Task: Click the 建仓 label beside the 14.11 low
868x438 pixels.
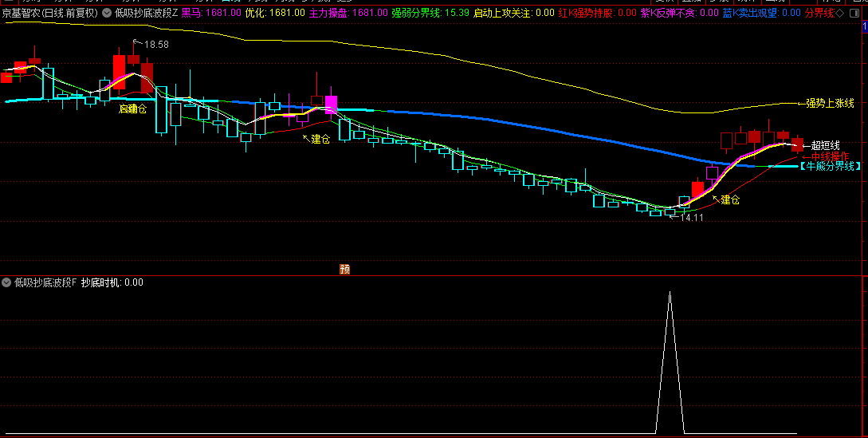Action: pyautogui.click(x=729, y=200)
